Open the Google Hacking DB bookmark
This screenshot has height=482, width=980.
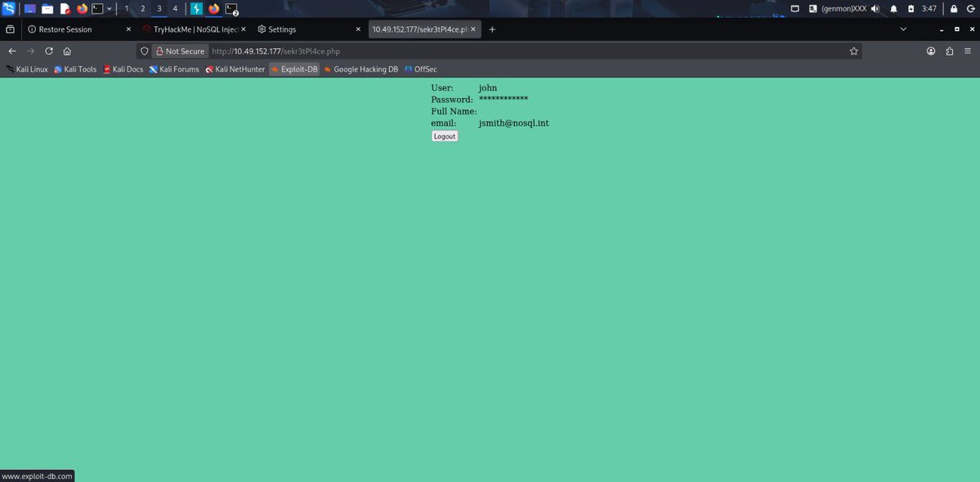pos(360,69)
